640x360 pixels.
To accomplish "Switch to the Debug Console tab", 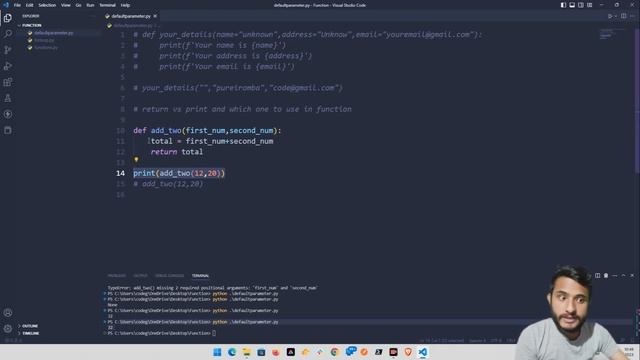I will (x=169, y=276).
